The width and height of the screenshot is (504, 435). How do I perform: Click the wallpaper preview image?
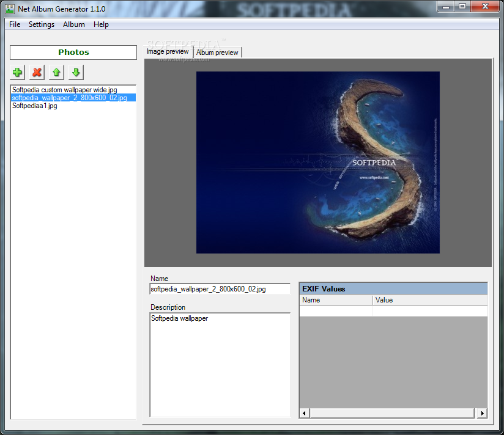318,163
